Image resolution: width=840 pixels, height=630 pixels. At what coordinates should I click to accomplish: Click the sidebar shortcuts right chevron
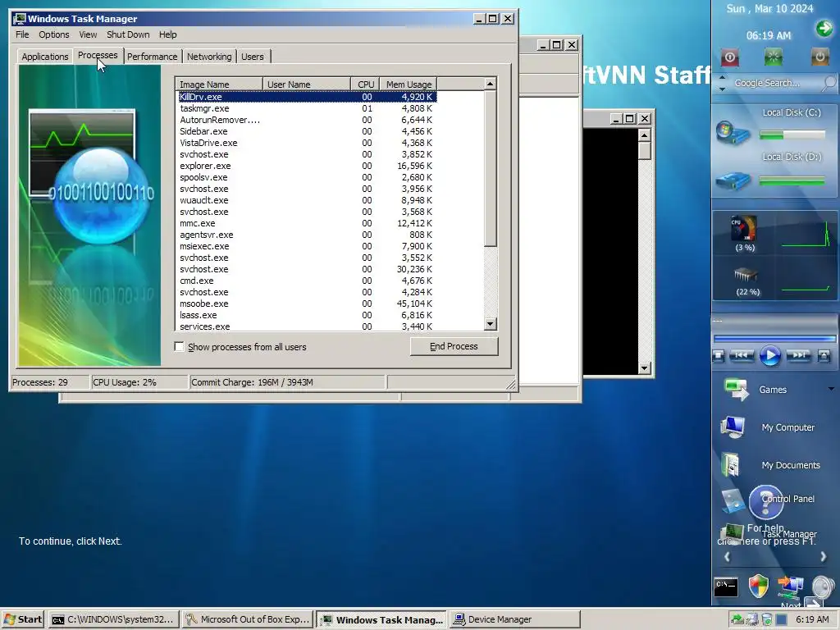824,557
